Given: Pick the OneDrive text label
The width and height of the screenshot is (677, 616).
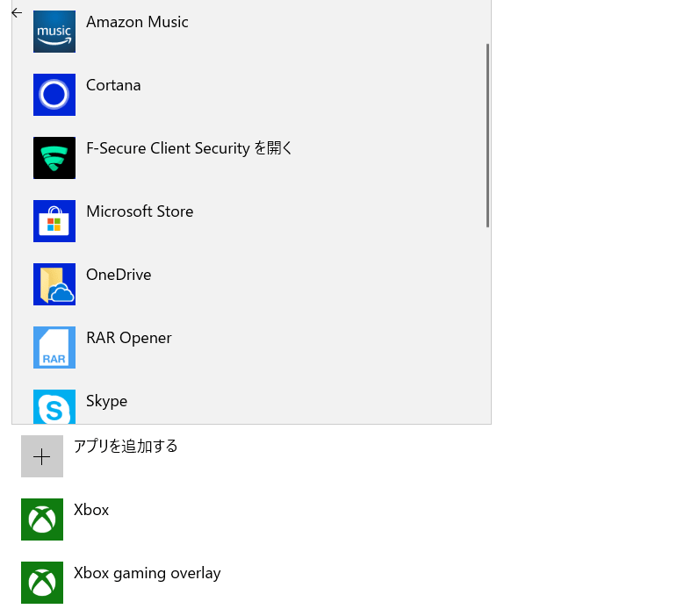Looking at the screenshot, I should (x=119, y=275).
